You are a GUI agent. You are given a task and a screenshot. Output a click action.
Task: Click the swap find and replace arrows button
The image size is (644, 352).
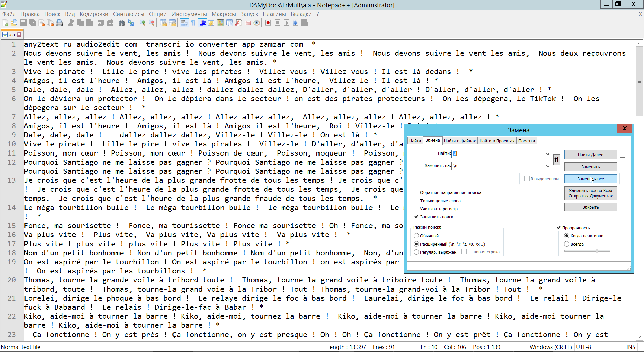tap(557, 160)
